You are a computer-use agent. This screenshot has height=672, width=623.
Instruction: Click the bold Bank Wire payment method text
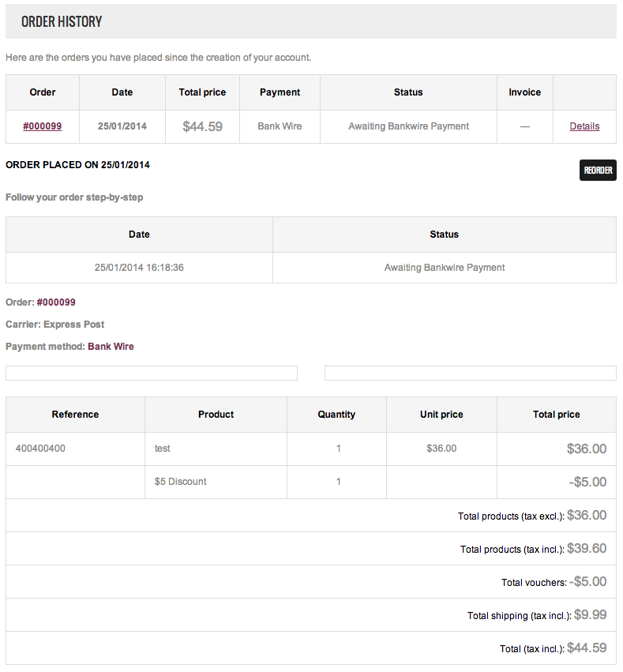(x=111, y=347)
